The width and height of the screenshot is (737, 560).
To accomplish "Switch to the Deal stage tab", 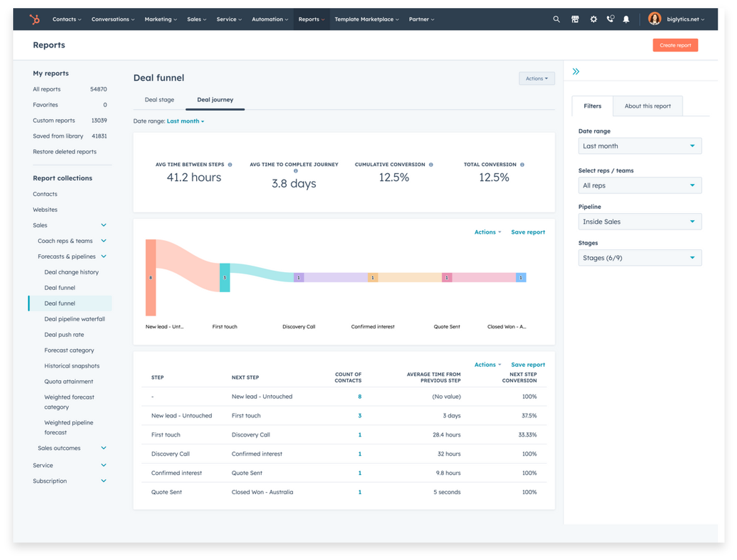I will [x=159, y=100].
